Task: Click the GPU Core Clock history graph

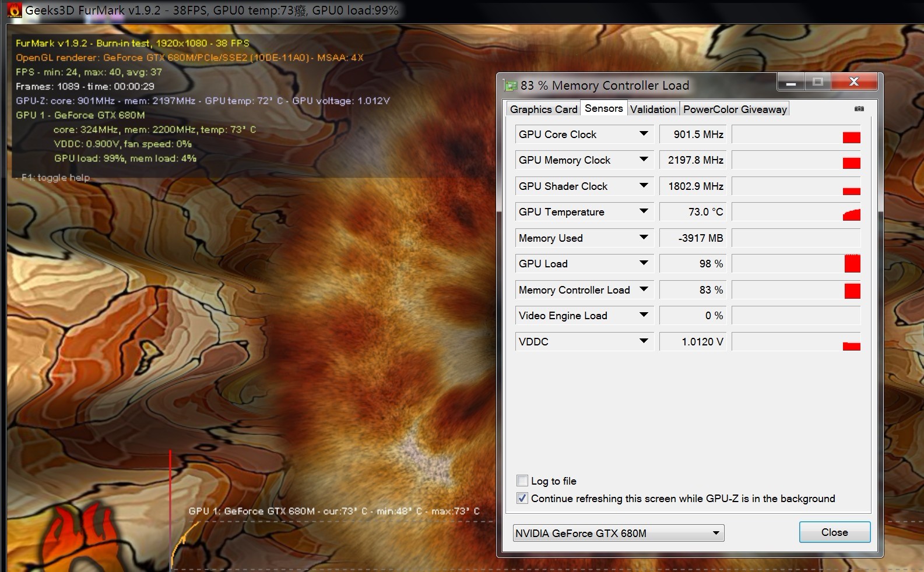Action: click(x=796, y=134)
